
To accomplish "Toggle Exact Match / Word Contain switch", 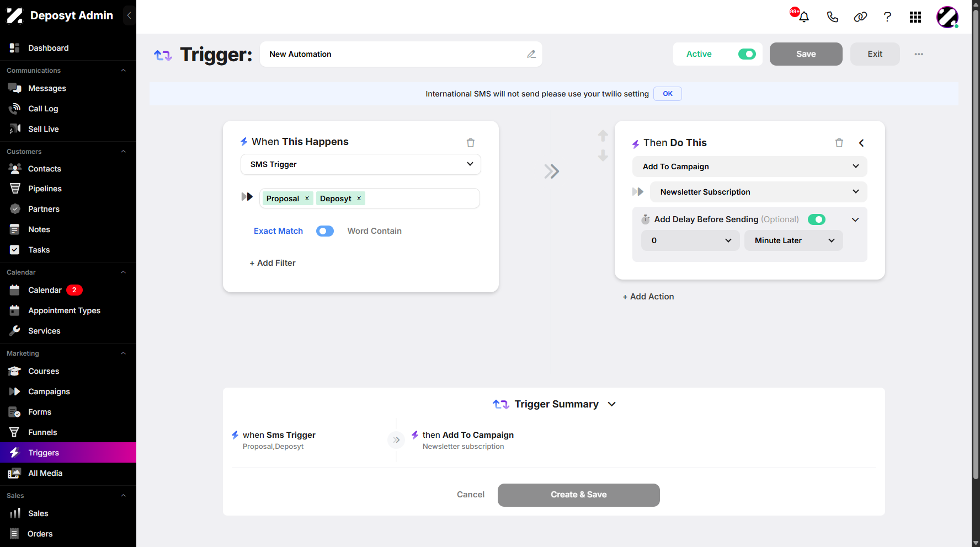I will [x=325, y=231].
